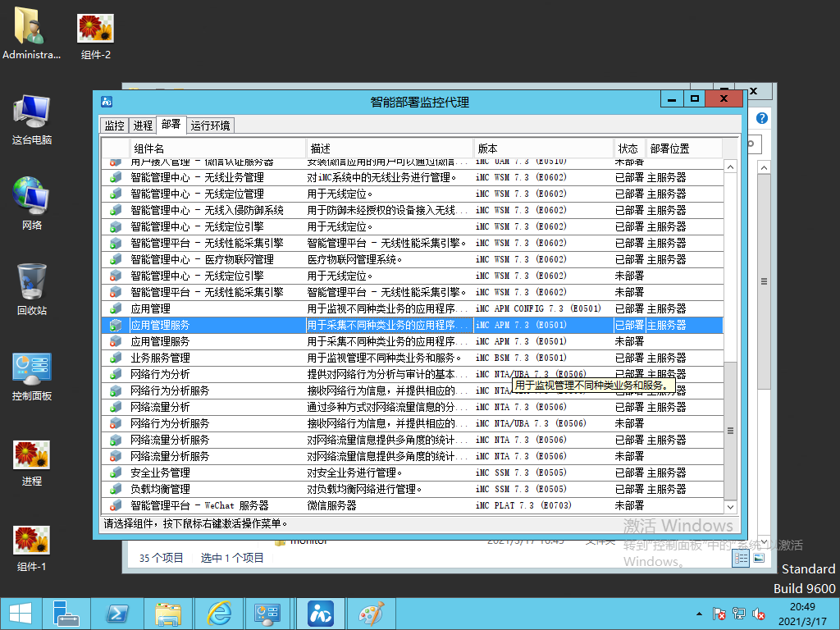
Task: Click version cell iMC APM CONFIG 7.3 (E0501)
Action: (538, 308)
